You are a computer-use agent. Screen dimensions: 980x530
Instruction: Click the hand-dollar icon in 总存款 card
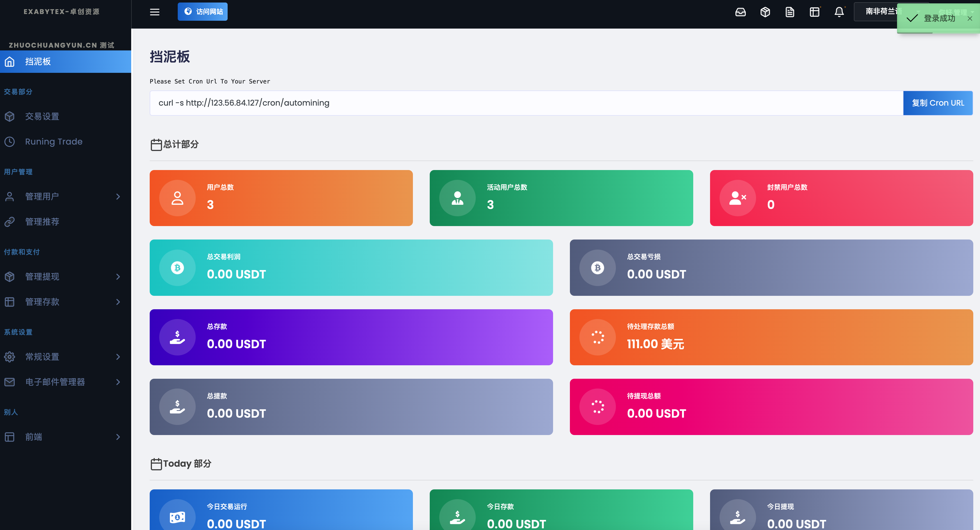pyautogui.click(x=177, y=337)
